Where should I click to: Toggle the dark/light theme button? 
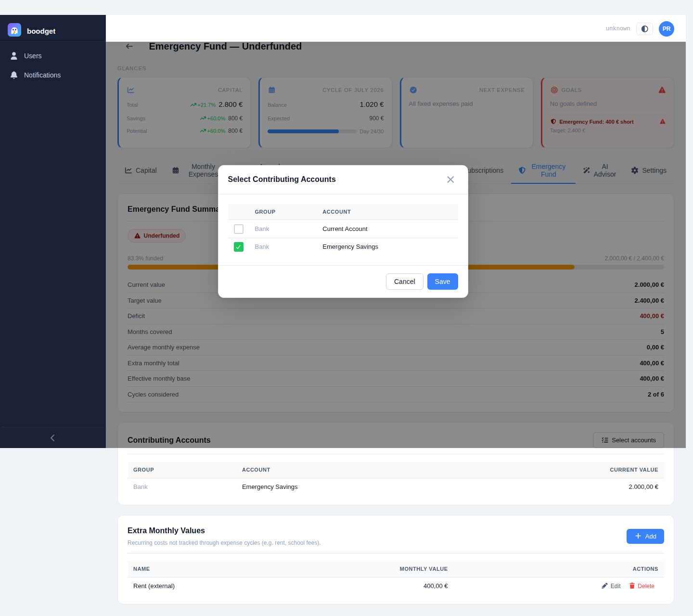click(x=644, y=29)
